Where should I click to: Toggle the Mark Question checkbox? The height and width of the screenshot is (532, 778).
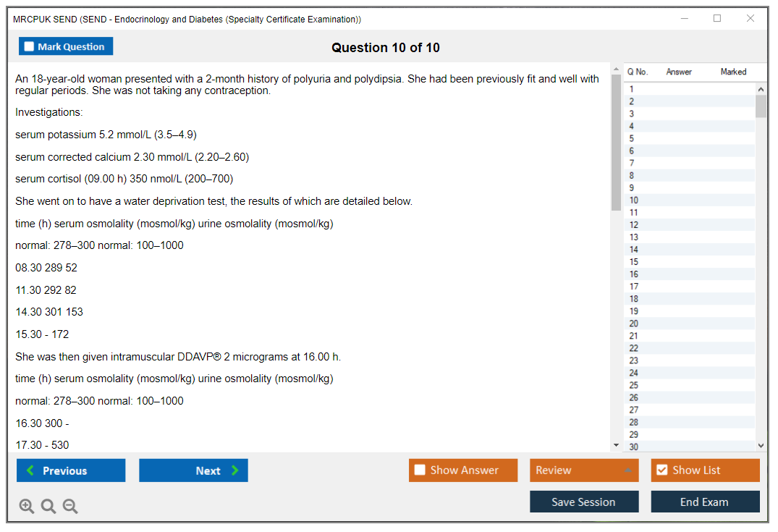click(x=30, y=47)
